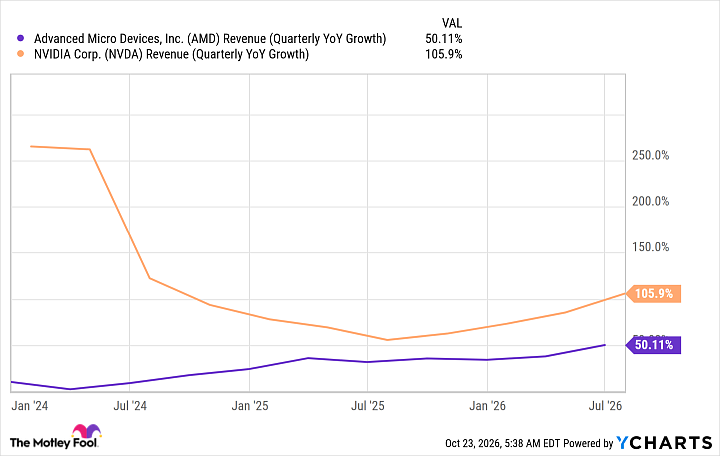Click the Jul '24 x-axis label
This screenshot has width=720, height=456.
pyautogui.click(x=130, y=406)
